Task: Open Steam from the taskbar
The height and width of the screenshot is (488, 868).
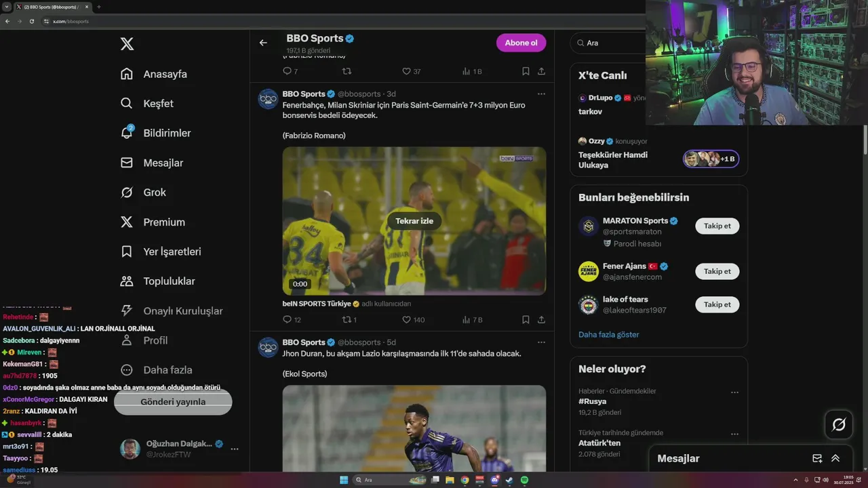Action: pos(509,480)
